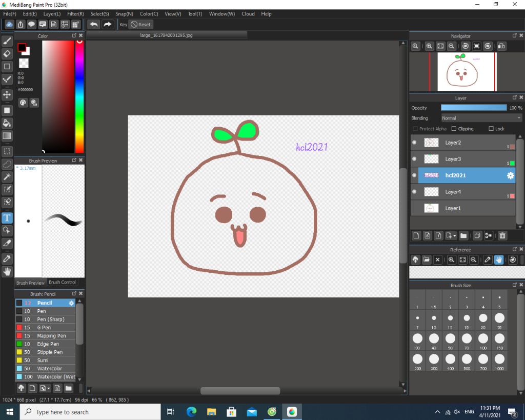Choose the Magic Wand selection tool

(x=7, y=177)
